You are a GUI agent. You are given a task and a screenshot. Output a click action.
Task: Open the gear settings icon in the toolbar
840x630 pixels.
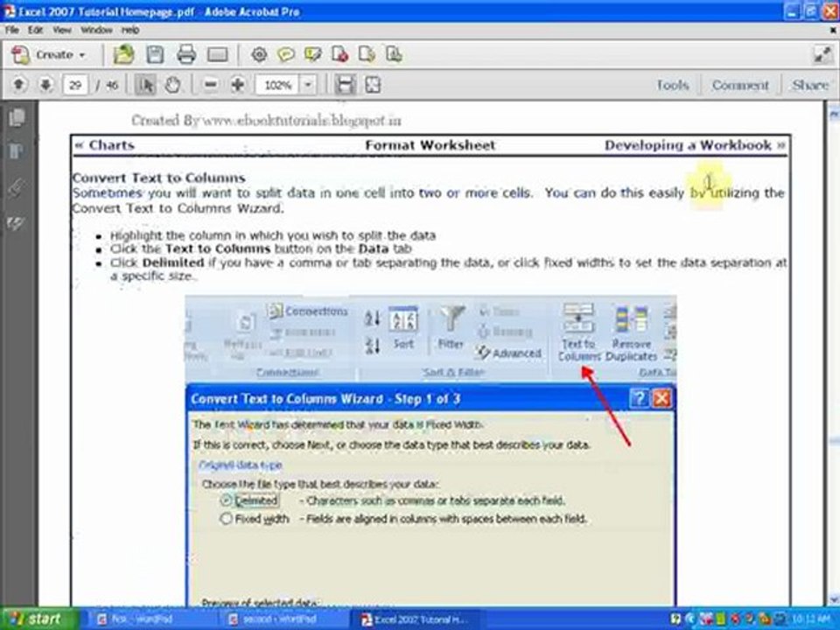pyautogui.click(x=259, y=54)
